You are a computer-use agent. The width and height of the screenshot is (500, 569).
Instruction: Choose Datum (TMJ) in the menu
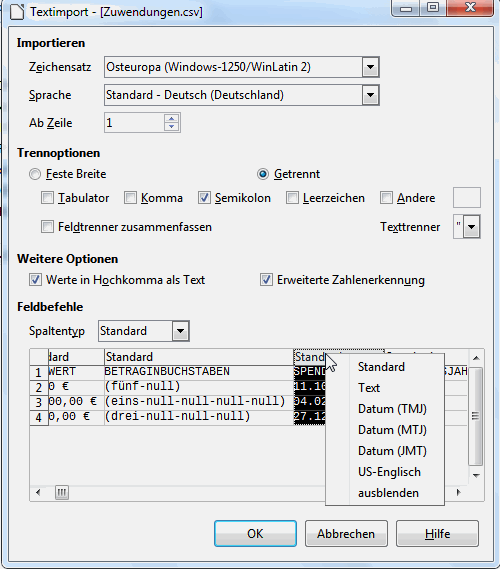(392, 409)
